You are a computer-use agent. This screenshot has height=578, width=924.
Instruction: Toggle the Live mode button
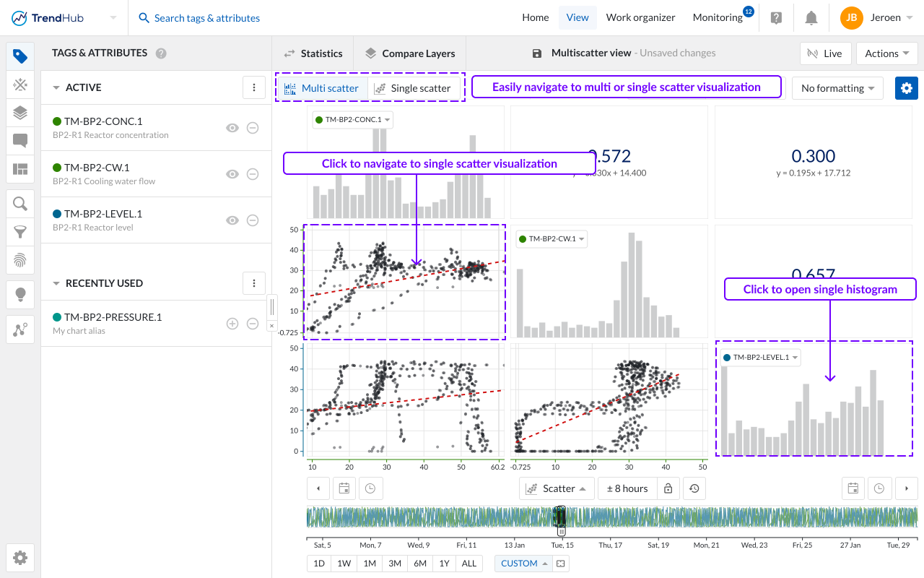[824, 53]
